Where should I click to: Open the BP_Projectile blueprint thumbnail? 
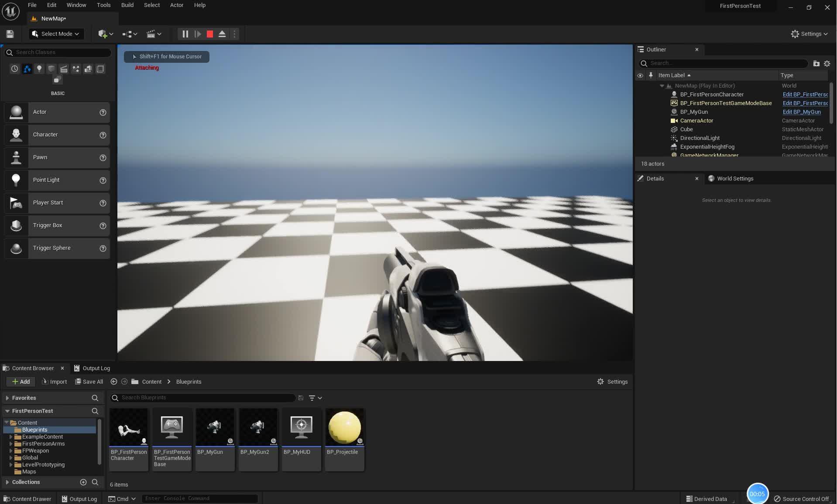coord(344,427)
